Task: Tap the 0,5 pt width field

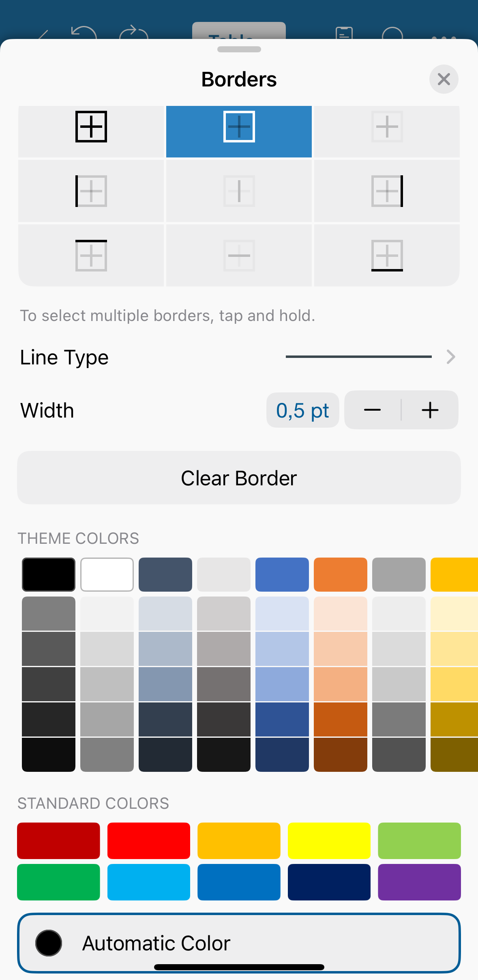Action: click(302, 410)
